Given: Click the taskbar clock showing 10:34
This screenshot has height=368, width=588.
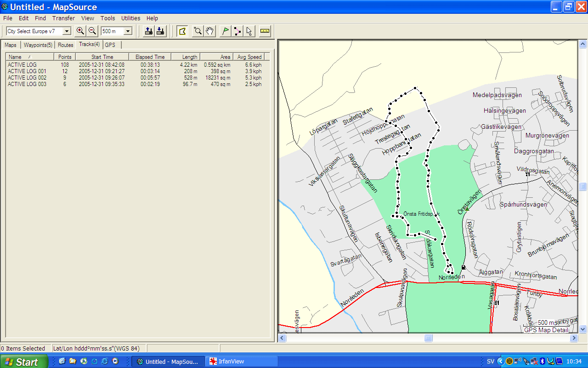Looking at the screenshot, I should tap(574, 362).
